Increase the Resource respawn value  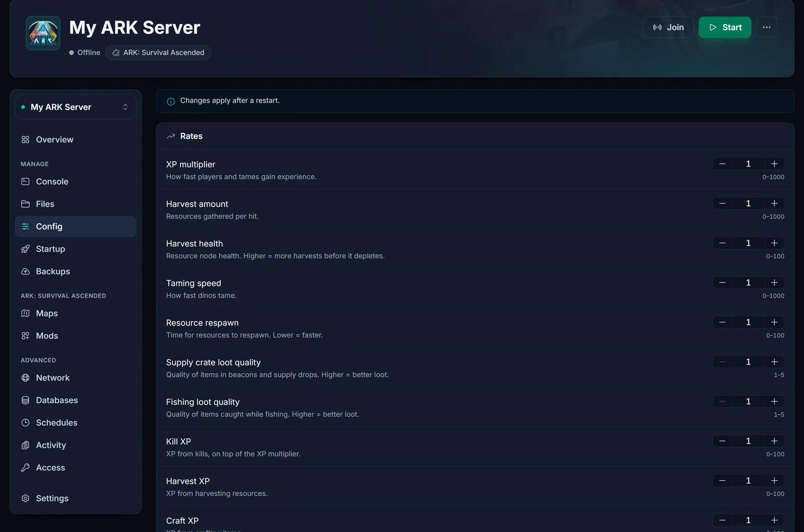(774, 322)
